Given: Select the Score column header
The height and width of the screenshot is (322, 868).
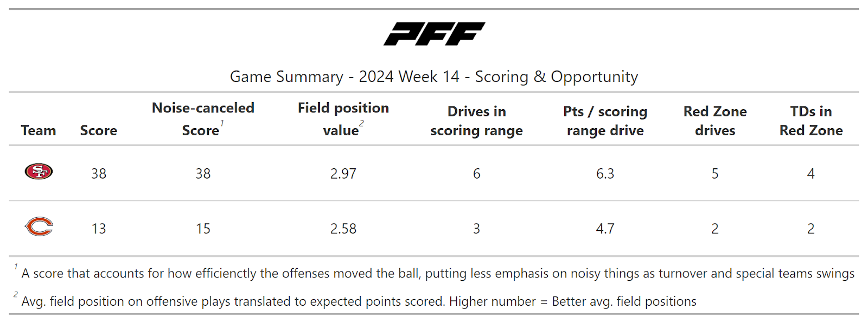Looking at the screenshot, I should [99, 130].
